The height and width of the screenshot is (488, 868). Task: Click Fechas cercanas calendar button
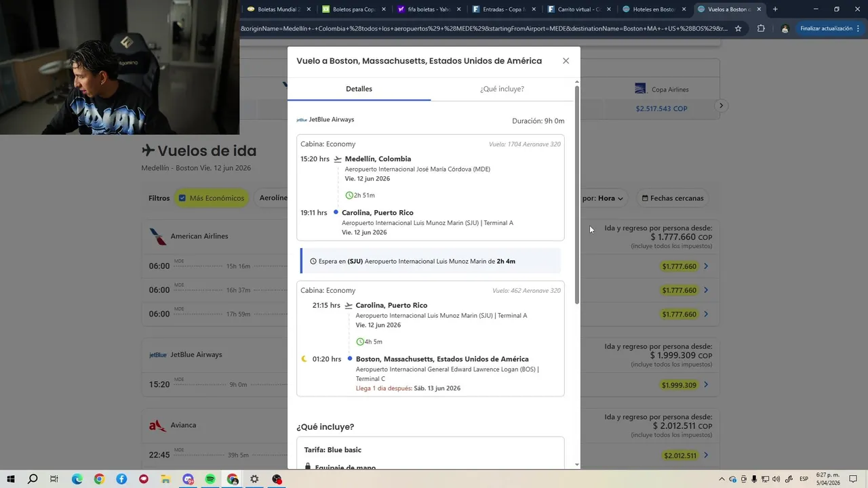coord(673,198)
